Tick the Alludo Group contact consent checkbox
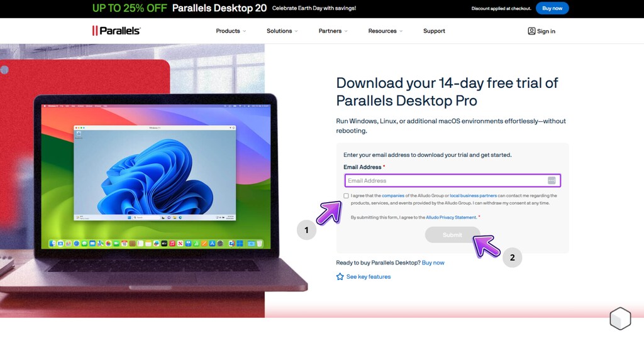The image size is (644, 341). [346, 196]
